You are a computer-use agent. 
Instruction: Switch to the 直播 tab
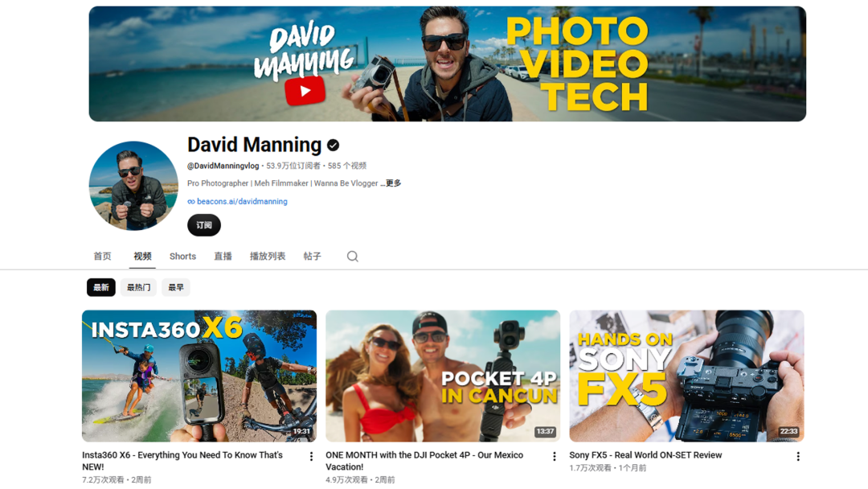[x=223, y=257]
